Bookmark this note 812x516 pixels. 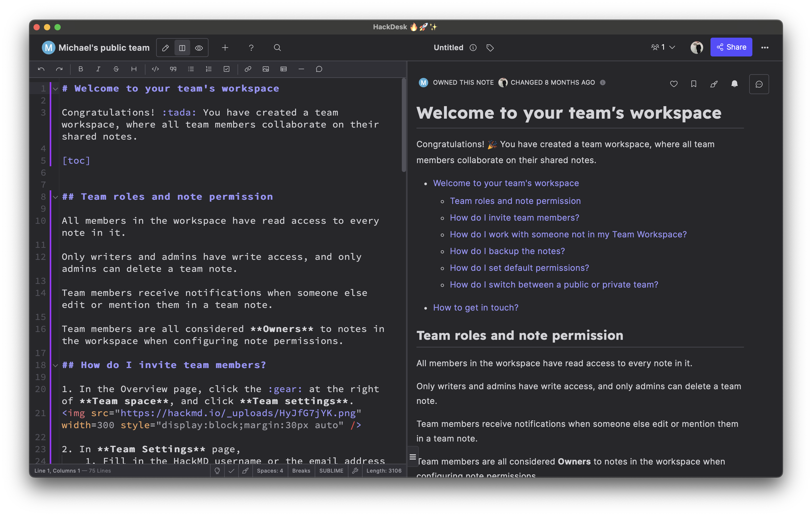click(x=694, y=84)
